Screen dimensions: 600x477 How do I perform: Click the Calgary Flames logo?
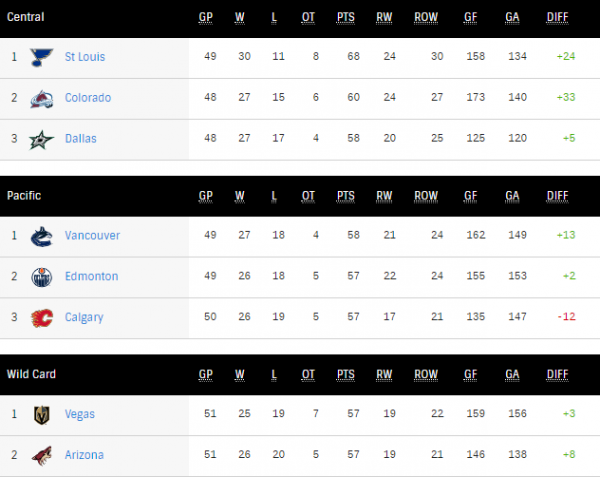coord(41,317)
